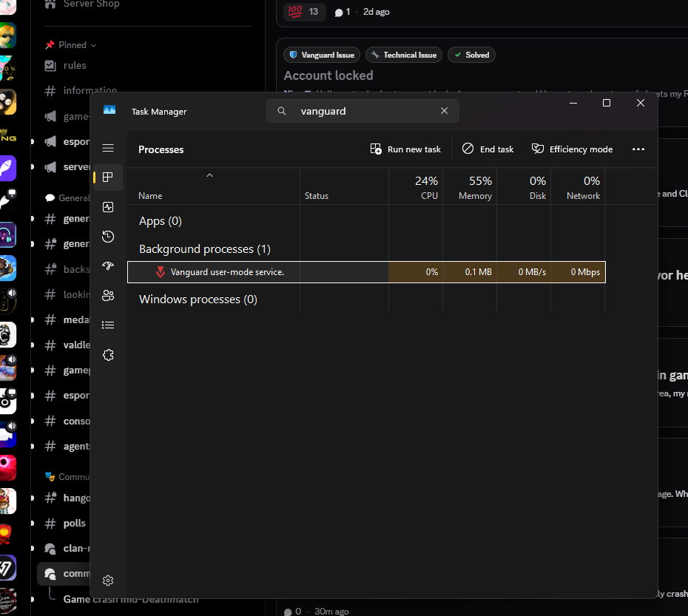
Task: Open the red glowing orb server icon
Action: click(7, 467)
